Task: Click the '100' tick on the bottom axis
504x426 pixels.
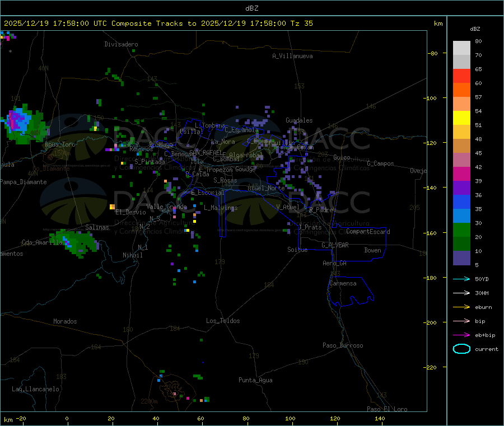Action: 290,418
